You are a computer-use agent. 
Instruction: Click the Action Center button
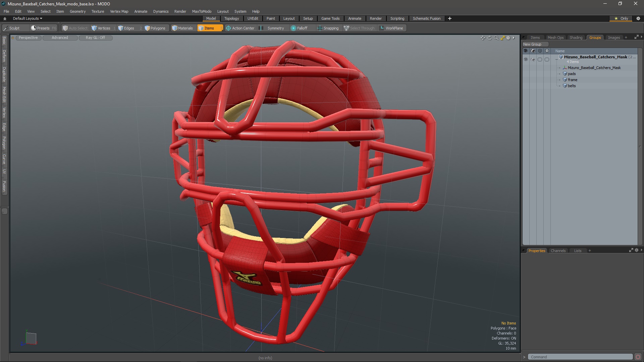pos(240,28)
